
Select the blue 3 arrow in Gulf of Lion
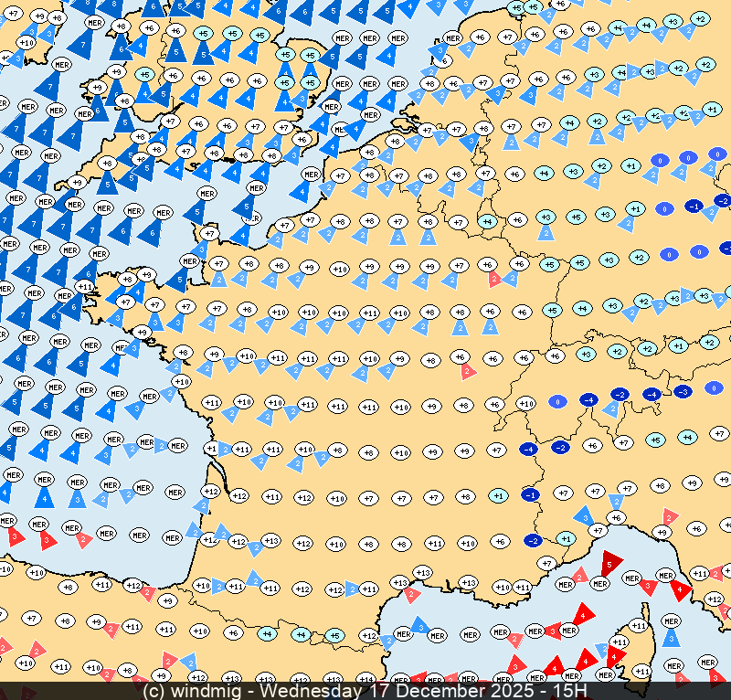click(418, 626)
